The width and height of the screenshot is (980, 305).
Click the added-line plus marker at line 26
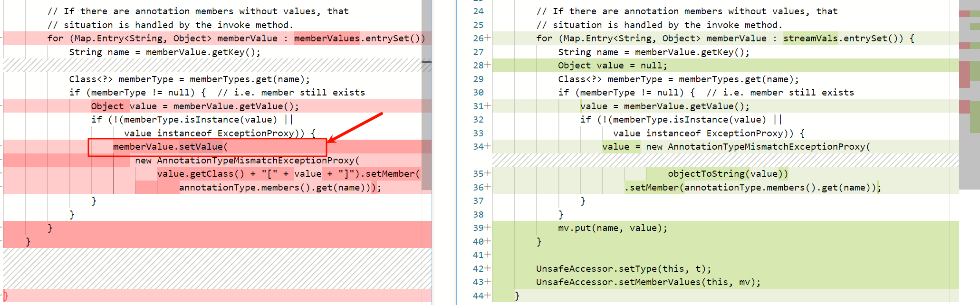(x=488, y=38)
